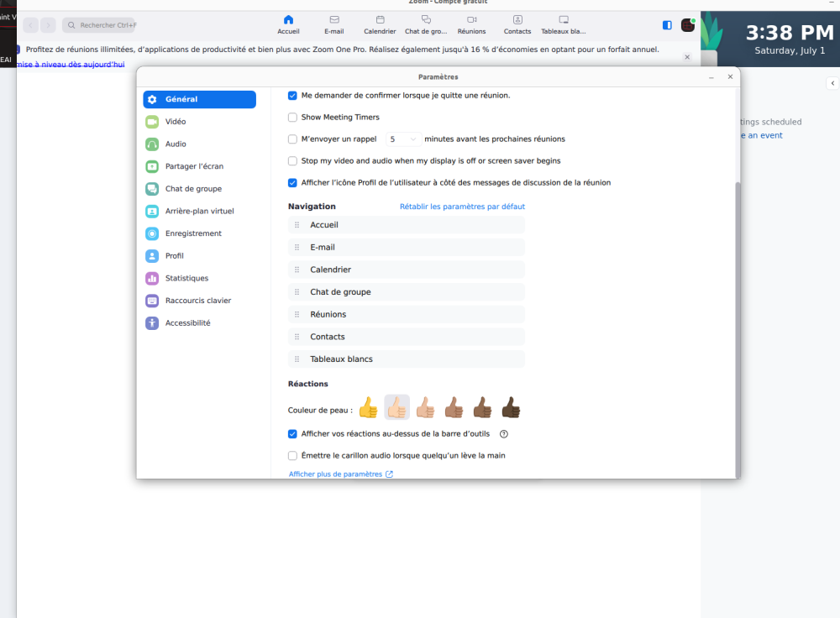
Task: Open the Accueil home icon in Zoom toolbar
Action: pyautogui.click(x=288, y=24)
